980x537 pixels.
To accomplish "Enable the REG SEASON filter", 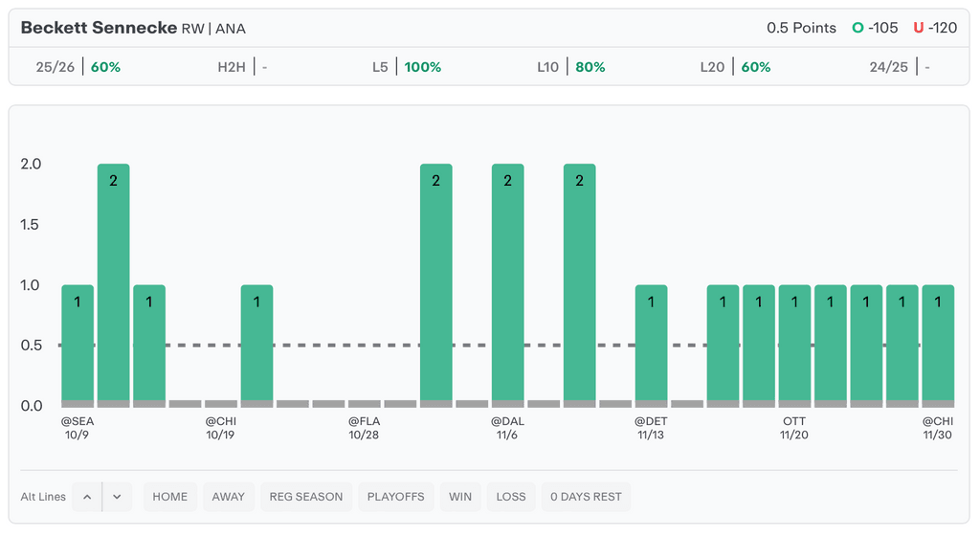I will pyautogui.click(x=305, y=497).
